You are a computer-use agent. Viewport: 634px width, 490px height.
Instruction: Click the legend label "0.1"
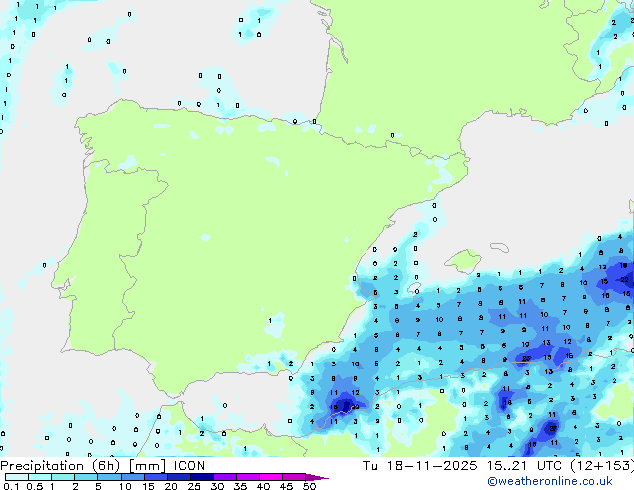click(11, 486)
